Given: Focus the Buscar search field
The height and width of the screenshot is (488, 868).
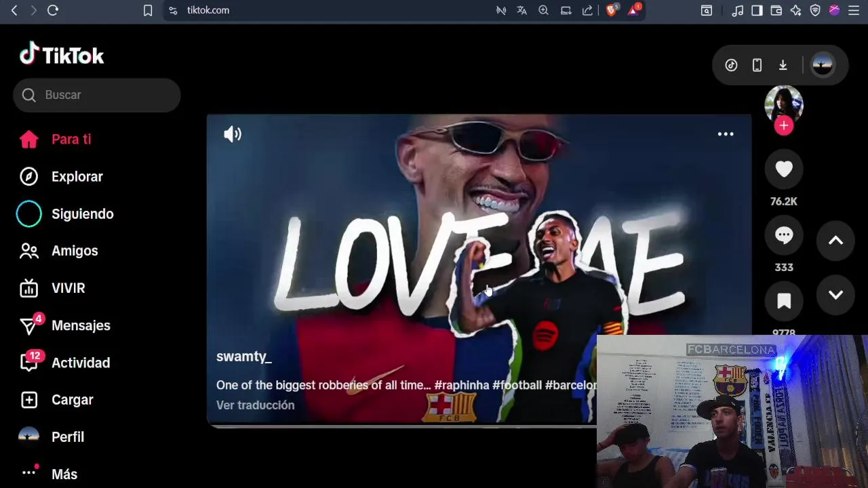Looking at the screenshot, I should [97, 95].
